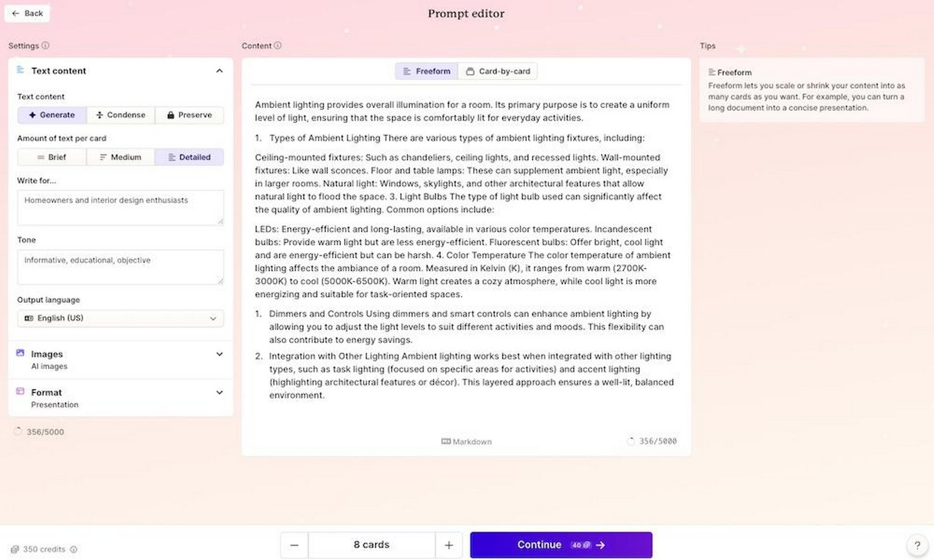Click the Text content settings icon
Image resolution: width=934 pixels, height=560 pixels.
[x=19, y=69]
